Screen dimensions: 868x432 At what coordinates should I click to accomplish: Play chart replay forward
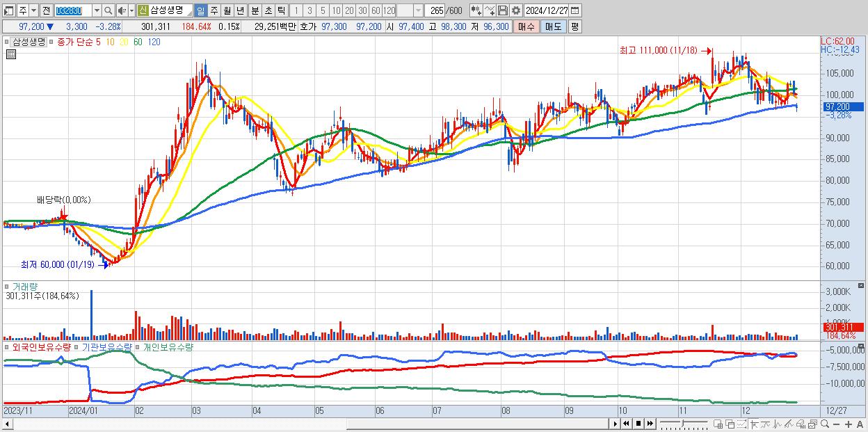coord(615,424)
